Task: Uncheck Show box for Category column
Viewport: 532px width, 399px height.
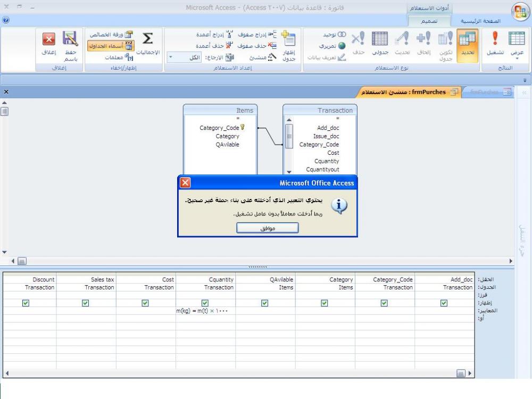Action: point(325,303)
